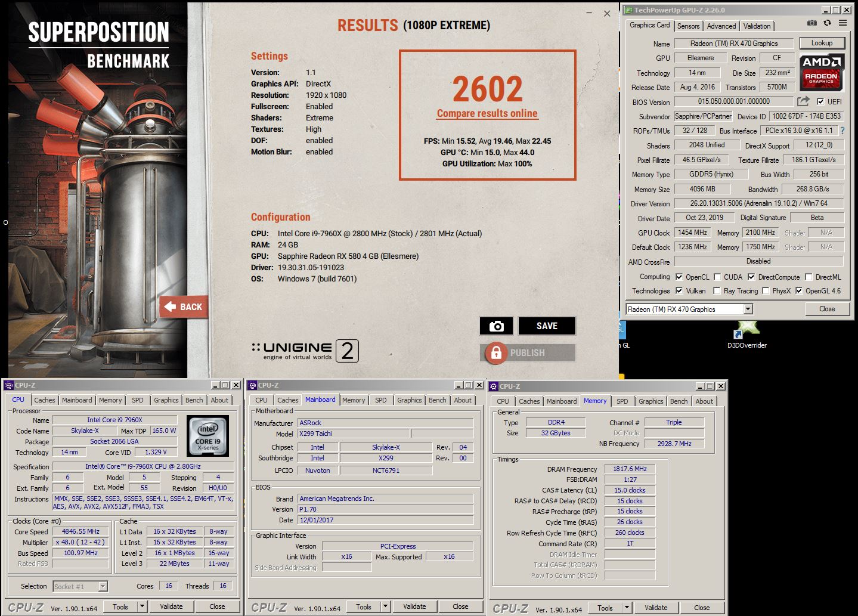Toggle the DirectCompute checkbox
The width and height of the screenshot is (858, 616).
pyautogui.click(x=751, y=277)
